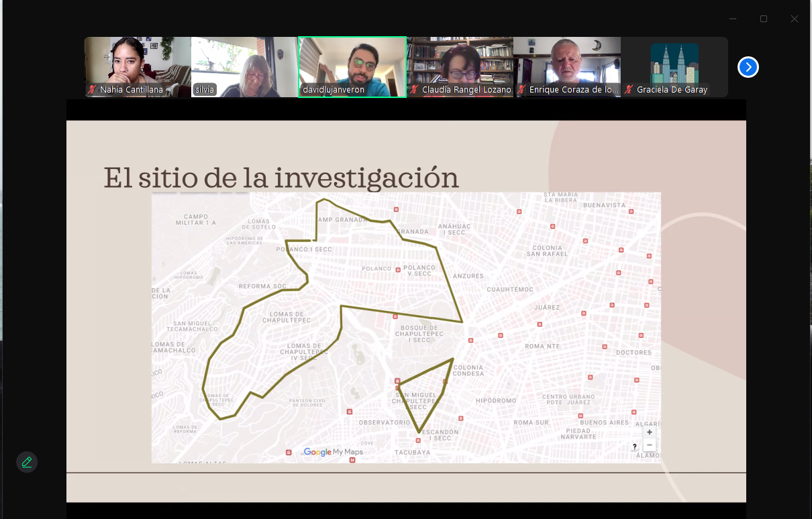Minimize the meeting window
This screenshot has height=519, width=812.
(733, 19)
